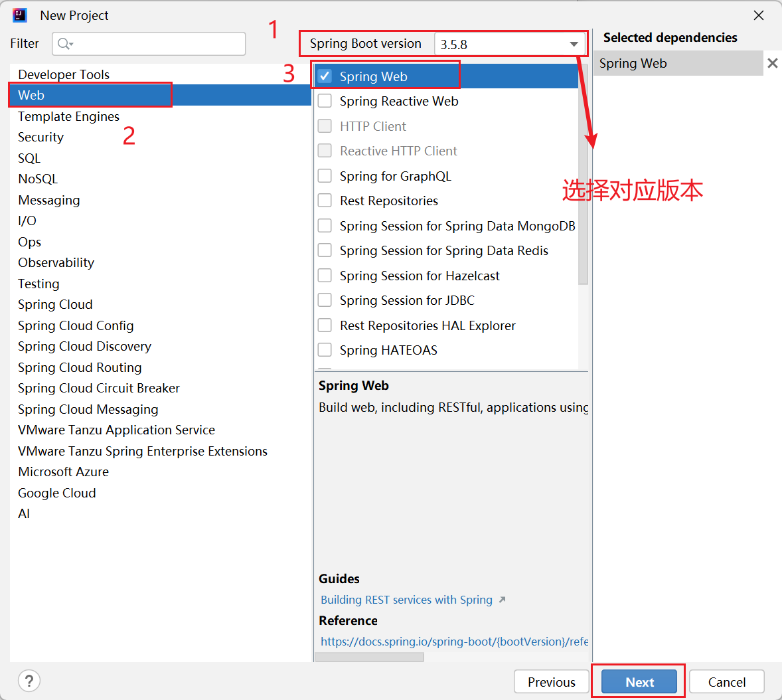This screenshot has height=700, width=782.
Task: Select the Spring Cloud category
Action: point(161,304)
